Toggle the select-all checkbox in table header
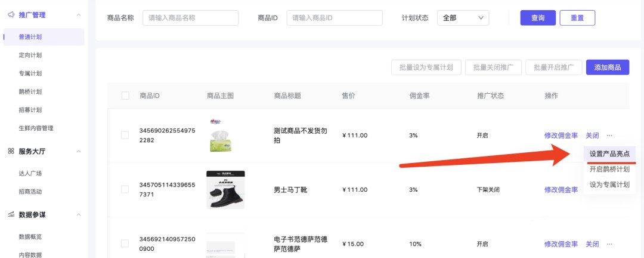644x258 pixels. tap(125, 96)
